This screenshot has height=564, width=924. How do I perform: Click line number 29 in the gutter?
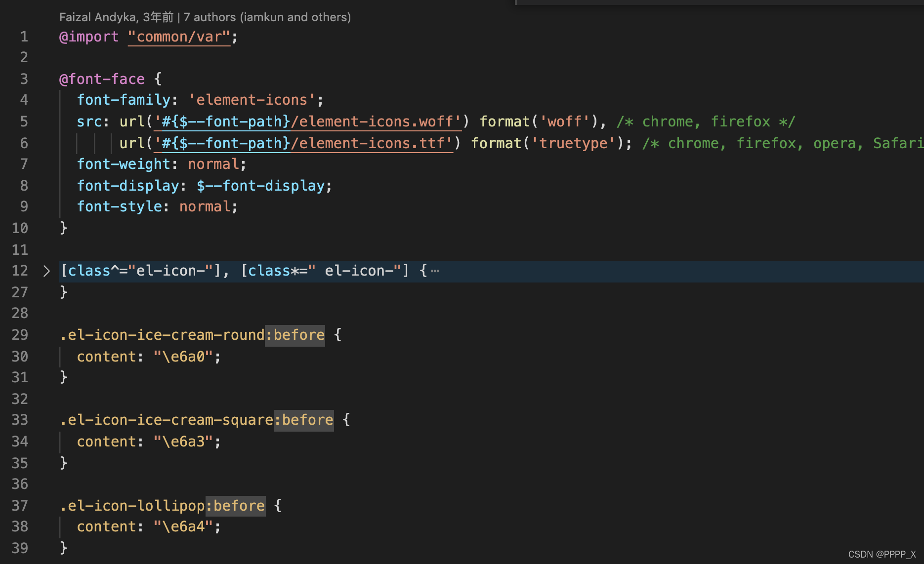point(20,335)
